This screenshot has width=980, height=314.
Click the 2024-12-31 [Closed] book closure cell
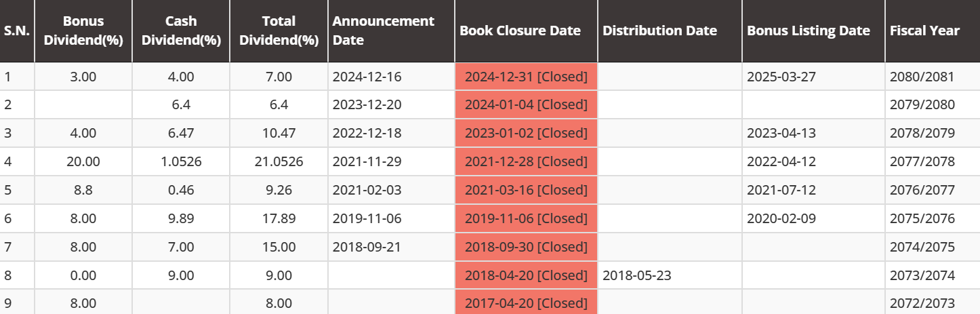pos(526,77)
